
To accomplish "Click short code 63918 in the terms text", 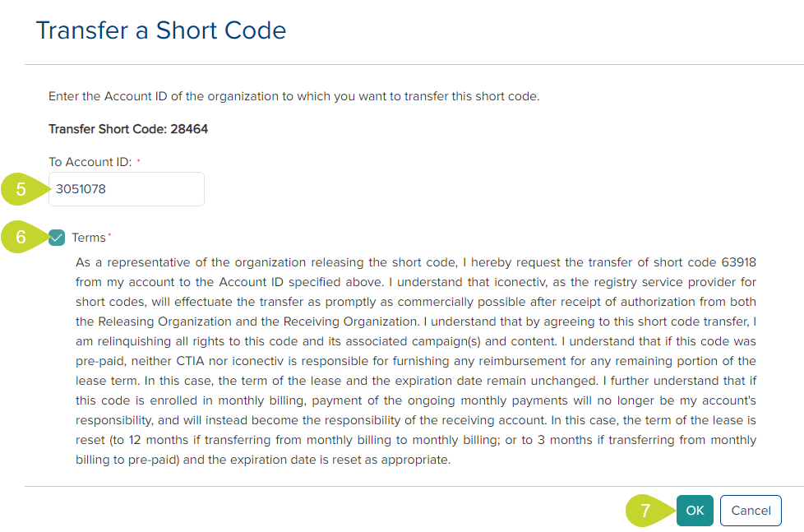I will click(x=737, y=262).
